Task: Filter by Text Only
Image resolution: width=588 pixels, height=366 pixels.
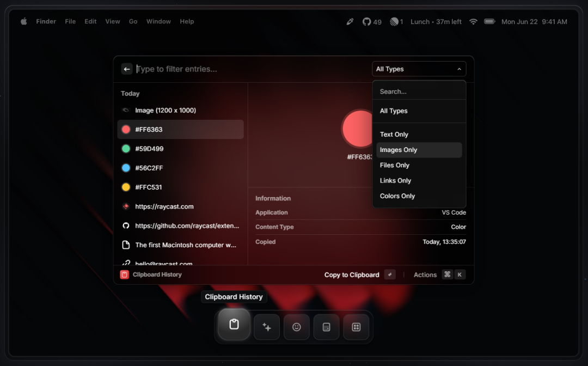Action: (x=419, y=134)
